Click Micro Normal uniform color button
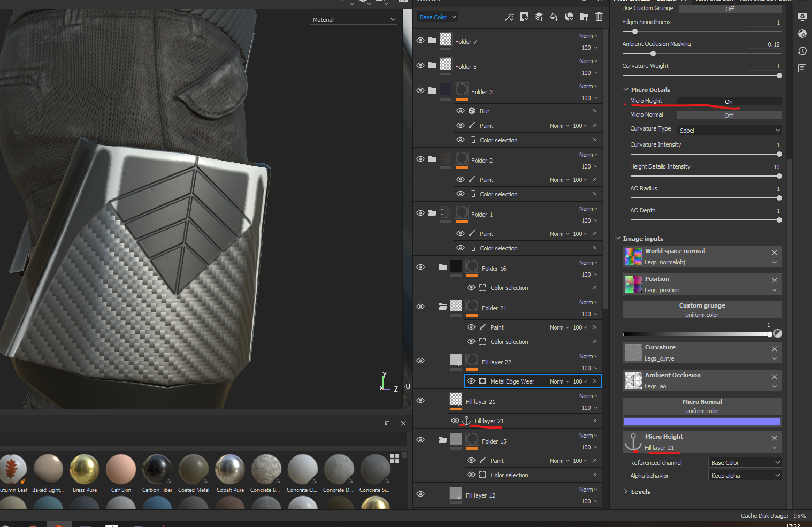 click(702, 406)
